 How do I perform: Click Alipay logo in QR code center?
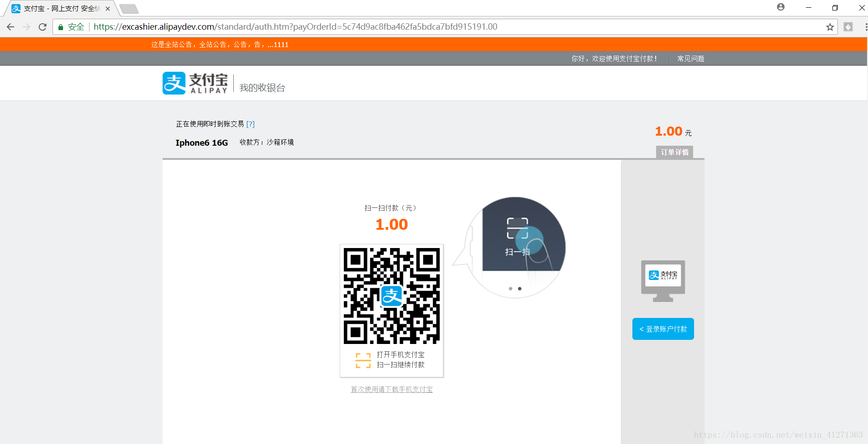392,296
